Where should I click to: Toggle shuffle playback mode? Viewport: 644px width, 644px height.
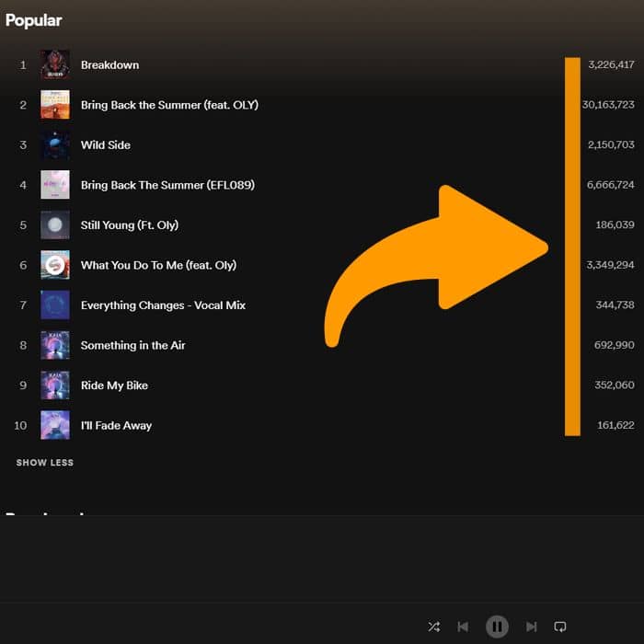(x=433, y=627)
